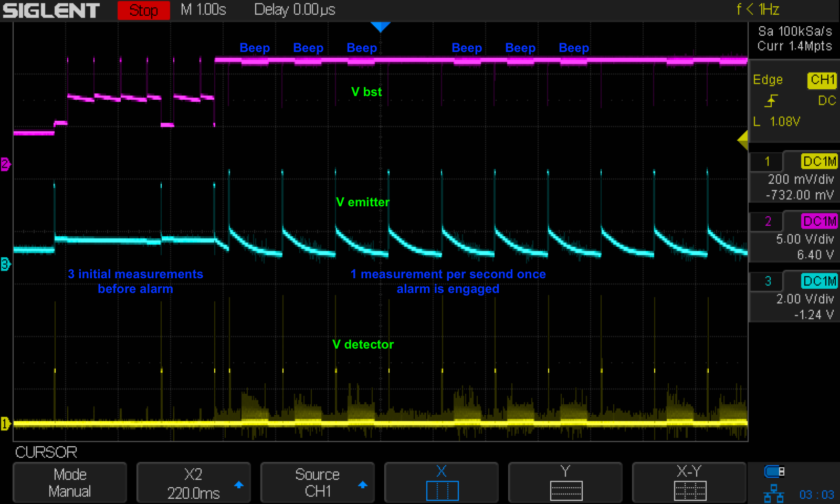Image resolution: width=840 pixels, height=504 pixels.
Task: Click the rising edge slope icon
Action: (771, 100)
